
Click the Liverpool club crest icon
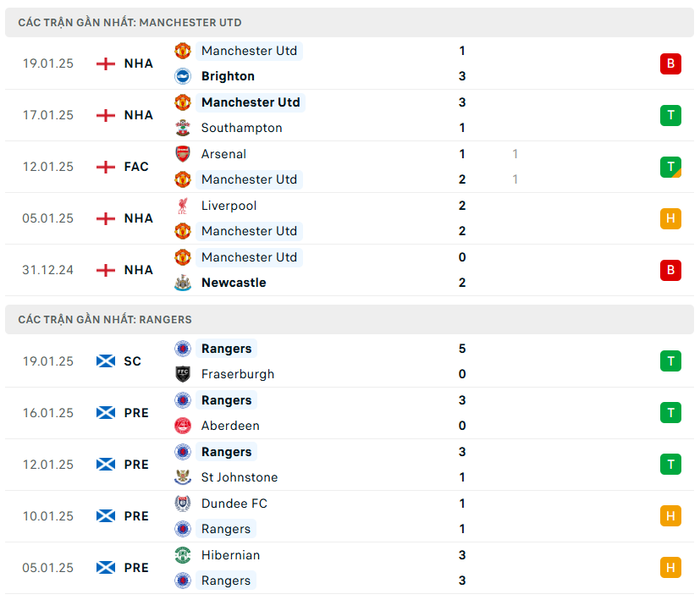click(x=183, y=206)
